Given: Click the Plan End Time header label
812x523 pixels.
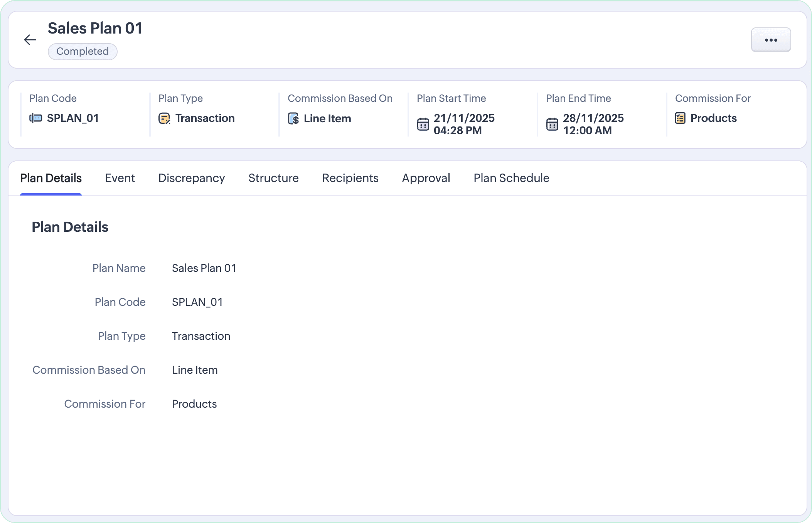Looking at the screenshot, I should [x=578, y=98].
